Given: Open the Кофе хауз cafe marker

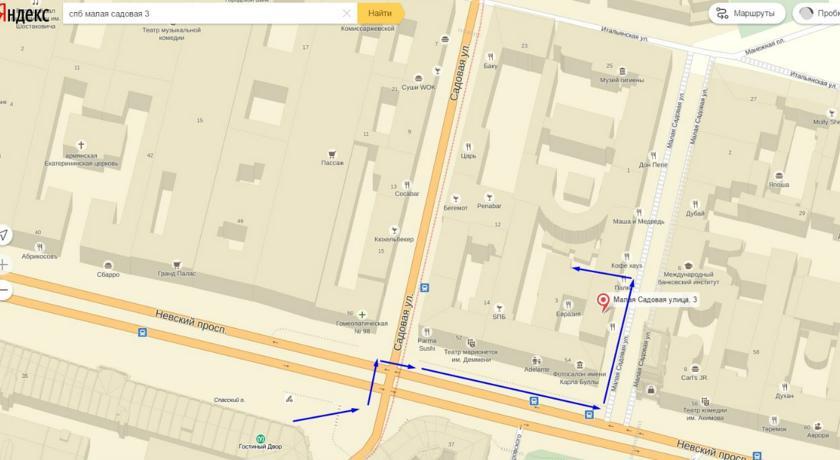Looking at the screenshot, I should coord(627,257).
